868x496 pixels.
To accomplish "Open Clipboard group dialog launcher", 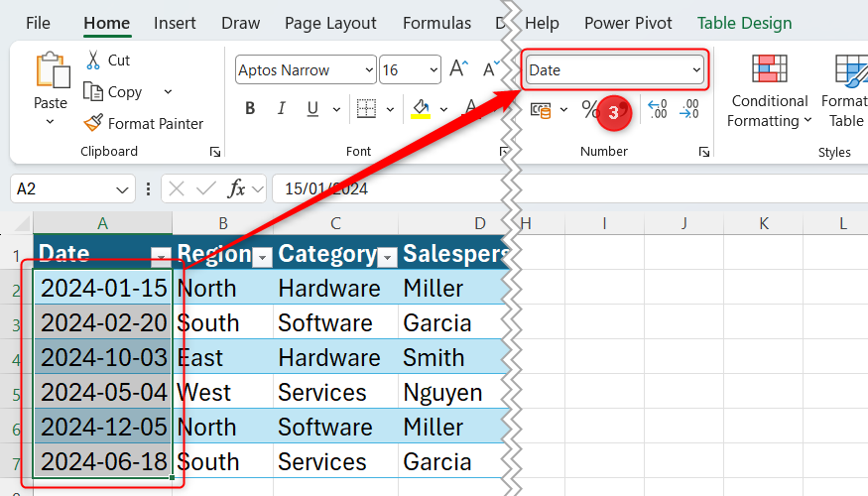I will coord(215,152).
